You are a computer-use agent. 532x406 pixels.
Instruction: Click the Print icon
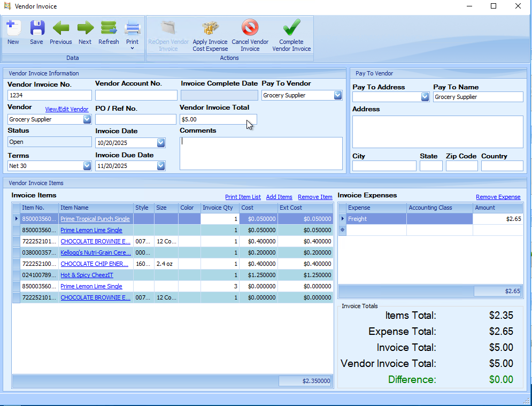click(132, 28)
